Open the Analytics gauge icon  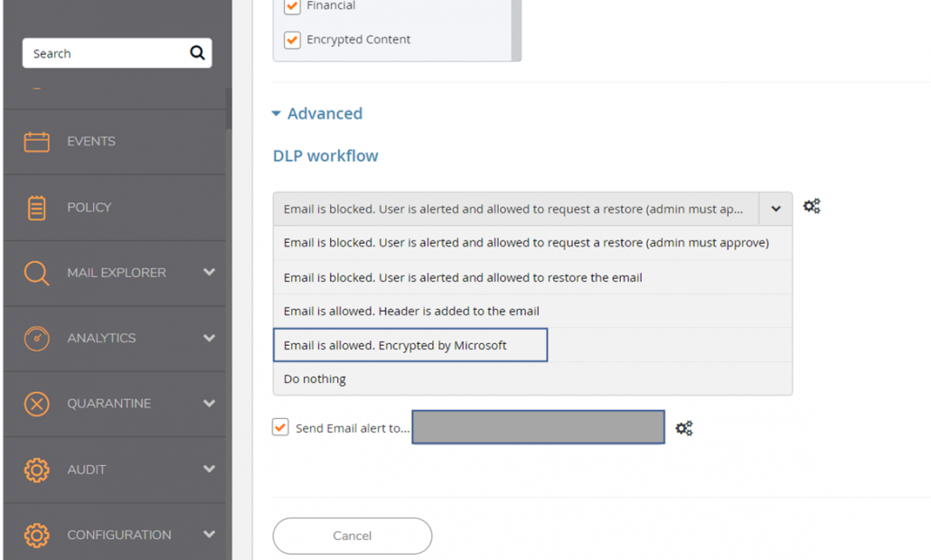point(37,338)
